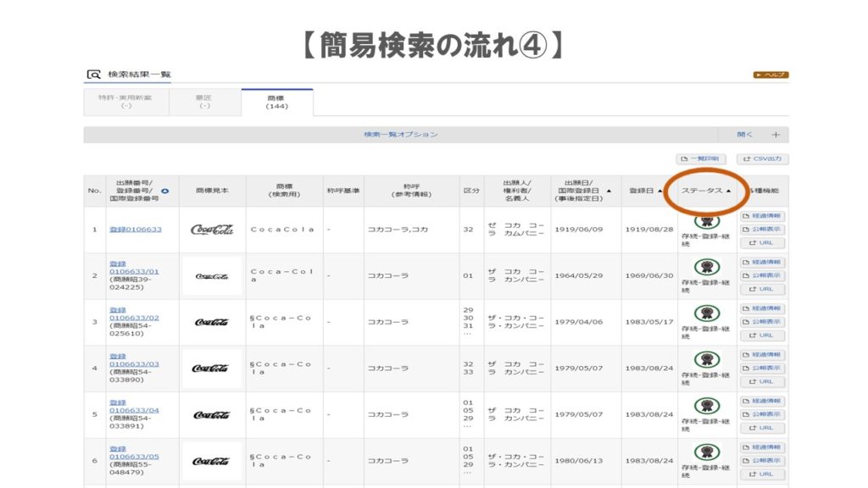Sort by ステータス using its arrow icon
The image size is (868, 488).
point(728,191)
